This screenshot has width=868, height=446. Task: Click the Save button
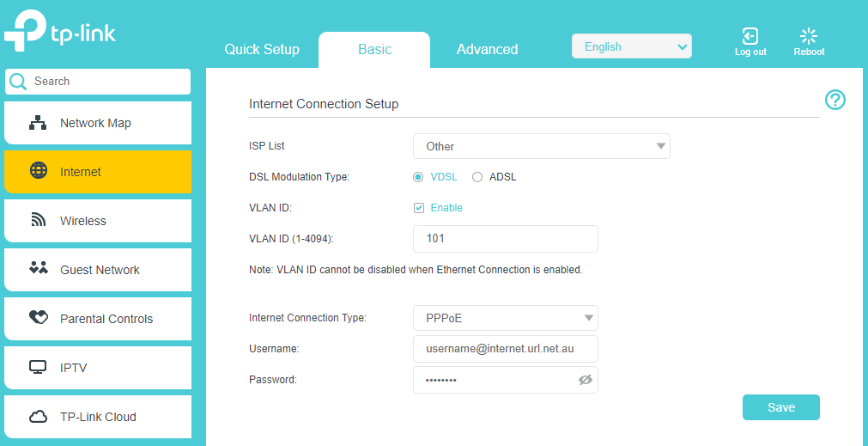pos(781,407)
